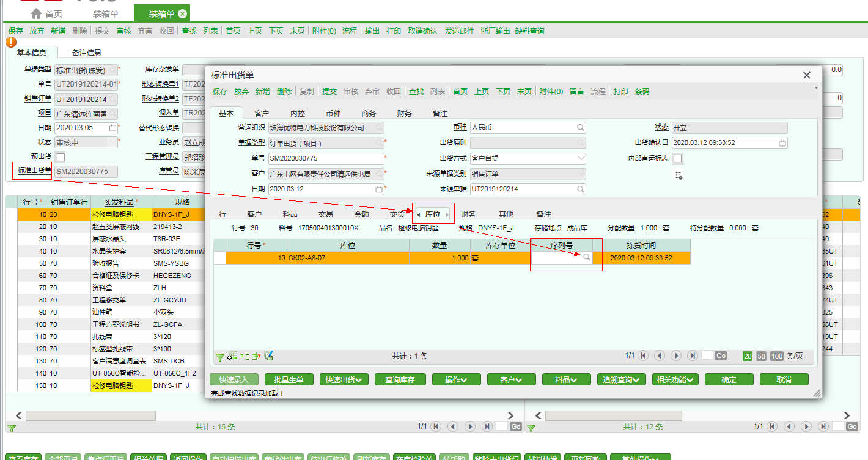Toggle the 内部直运标志 checkbox
The height and width of the screenshot is (460, 868).
click(677, 159)
